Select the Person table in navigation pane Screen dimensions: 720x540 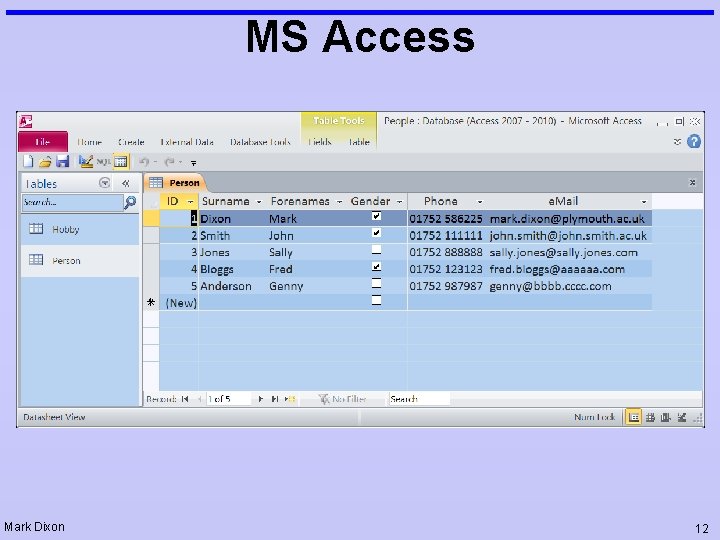tap(80, 260)
